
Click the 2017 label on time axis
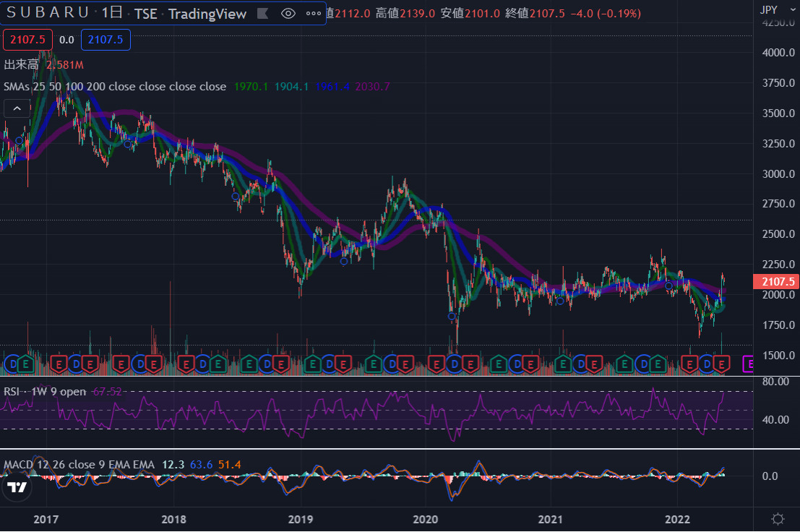pyautogui.click(x=46, y=519)
